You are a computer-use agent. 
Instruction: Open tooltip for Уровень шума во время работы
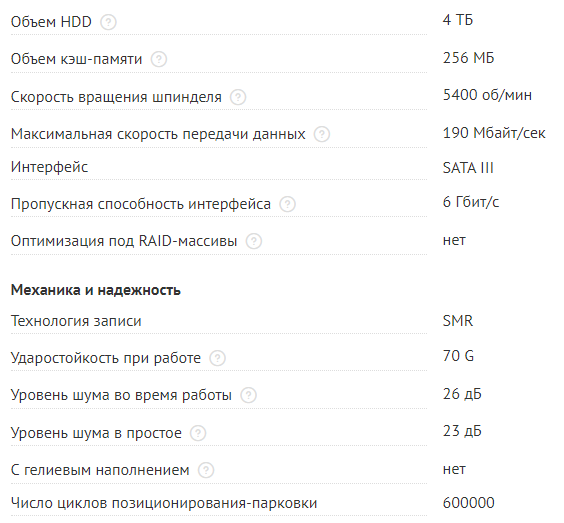(x=249, y=395)
